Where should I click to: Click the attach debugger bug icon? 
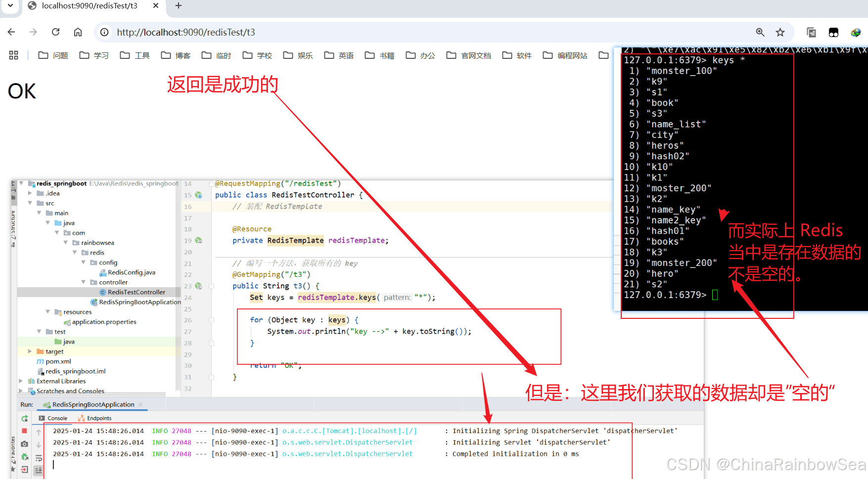24,457
